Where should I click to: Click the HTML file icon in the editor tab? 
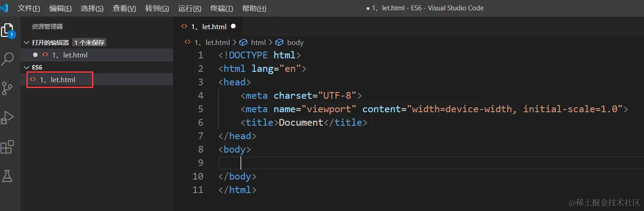pyautogui.click(x=184, y=26)
